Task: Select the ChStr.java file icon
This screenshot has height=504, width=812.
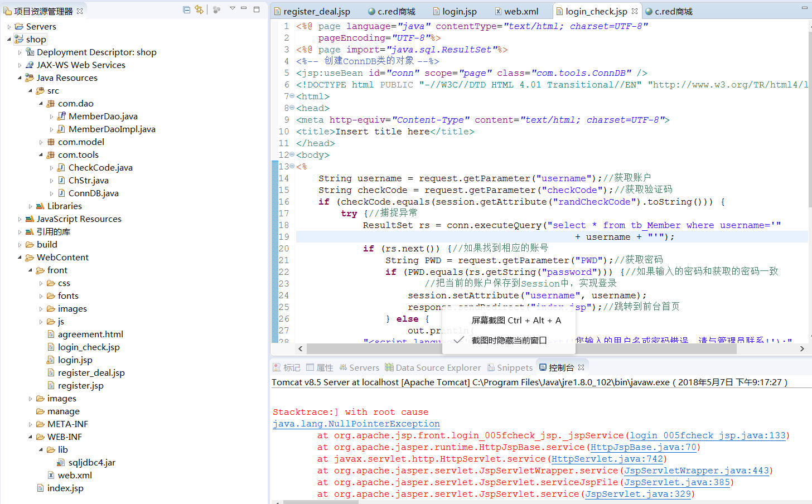Action: coord(61,180)
